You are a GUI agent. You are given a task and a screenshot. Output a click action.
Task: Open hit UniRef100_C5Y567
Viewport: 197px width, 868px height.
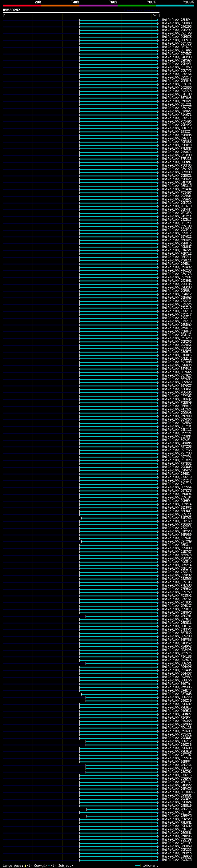[x=177, y=54]
